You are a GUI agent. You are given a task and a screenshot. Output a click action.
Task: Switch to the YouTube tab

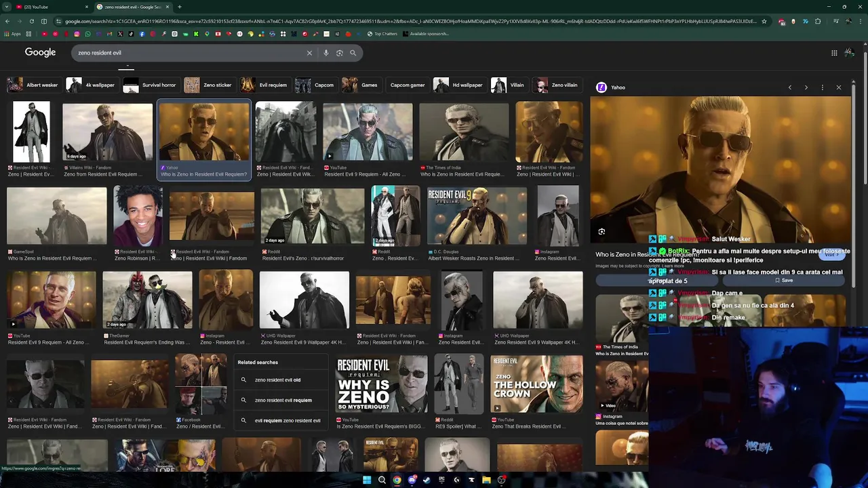tap(51, 7)
